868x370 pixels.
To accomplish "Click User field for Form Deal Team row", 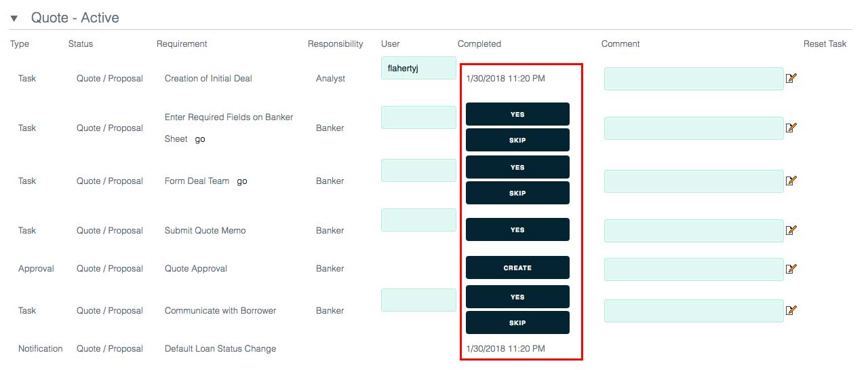I will (418, 170).
